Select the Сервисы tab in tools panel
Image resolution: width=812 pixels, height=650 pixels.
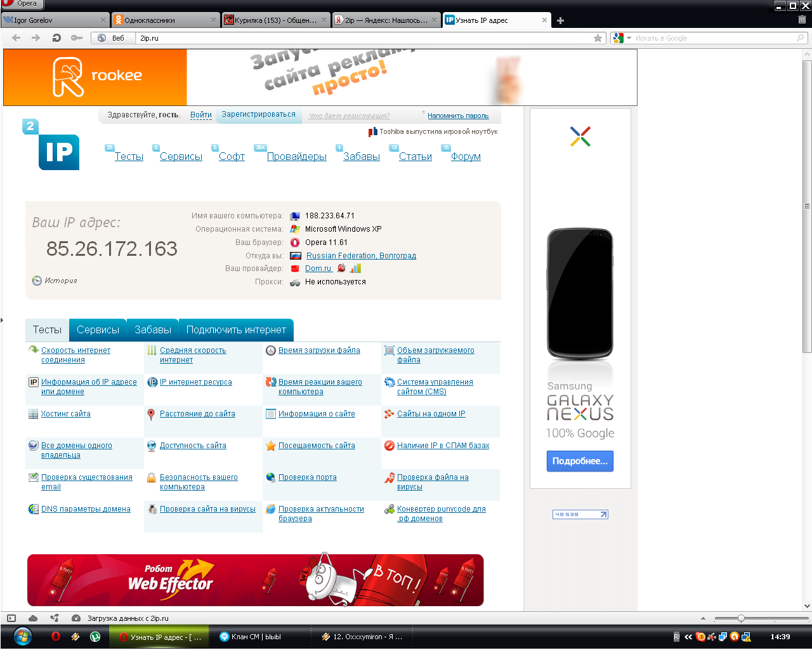coord(98,330)
